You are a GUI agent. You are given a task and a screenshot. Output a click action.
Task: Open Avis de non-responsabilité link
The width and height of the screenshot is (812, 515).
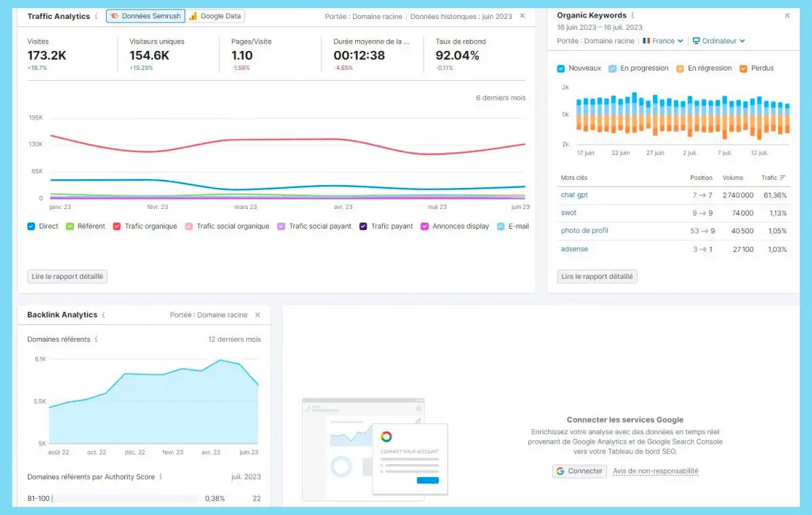pos(656,471)
